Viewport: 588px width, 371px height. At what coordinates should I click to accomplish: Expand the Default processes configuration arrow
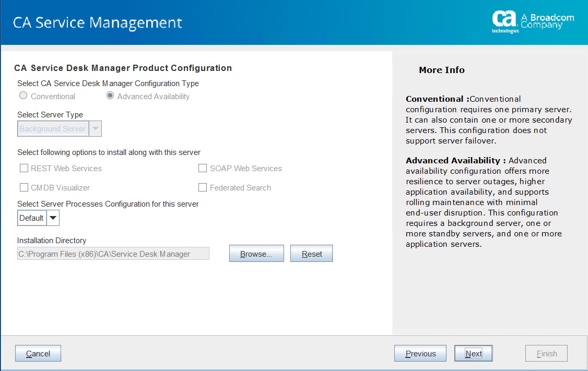pyautogui.click(x=53, y=218)
